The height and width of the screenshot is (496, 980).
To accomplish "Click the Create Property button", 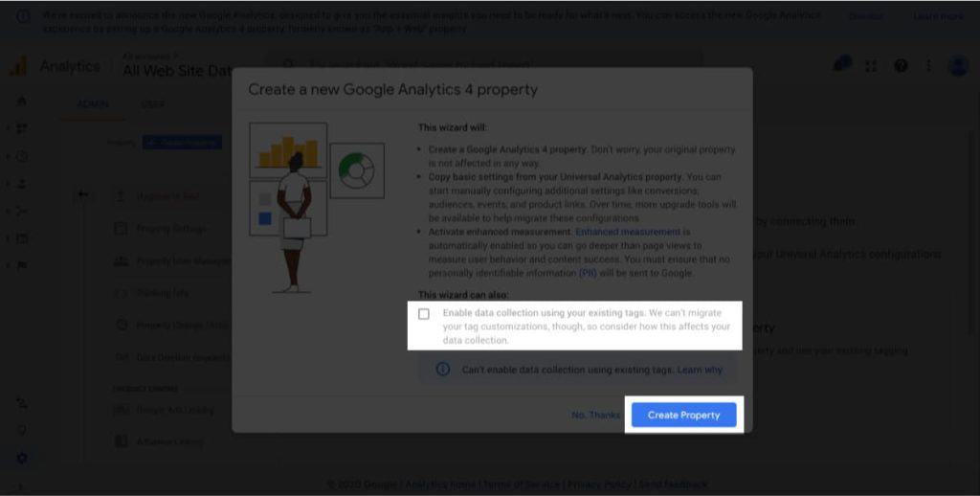I will (683, 415).
